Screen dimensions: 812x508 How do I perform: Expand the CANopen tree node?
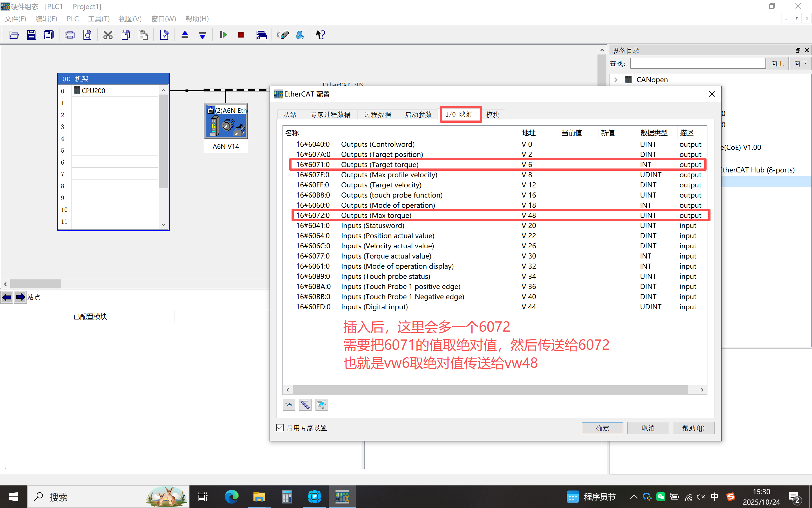pos(616,80)
